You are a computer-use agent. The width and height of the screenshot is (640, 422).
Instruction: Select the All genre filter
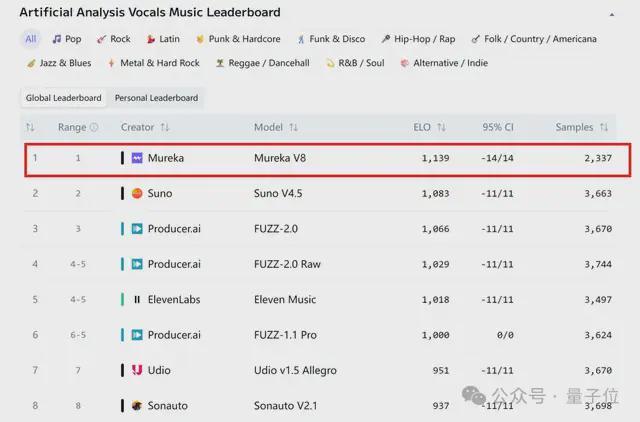tap(31, 39)
